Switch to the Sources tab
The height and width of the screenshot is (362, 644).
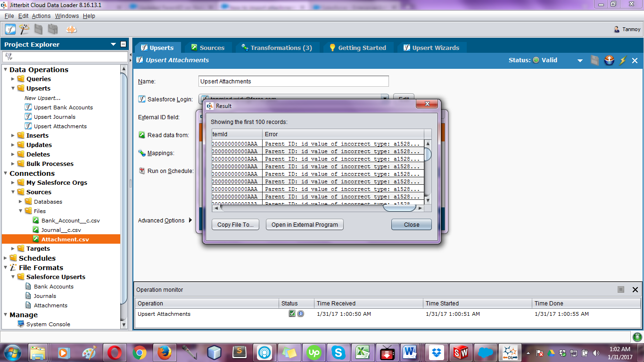[x=207, y=48]
